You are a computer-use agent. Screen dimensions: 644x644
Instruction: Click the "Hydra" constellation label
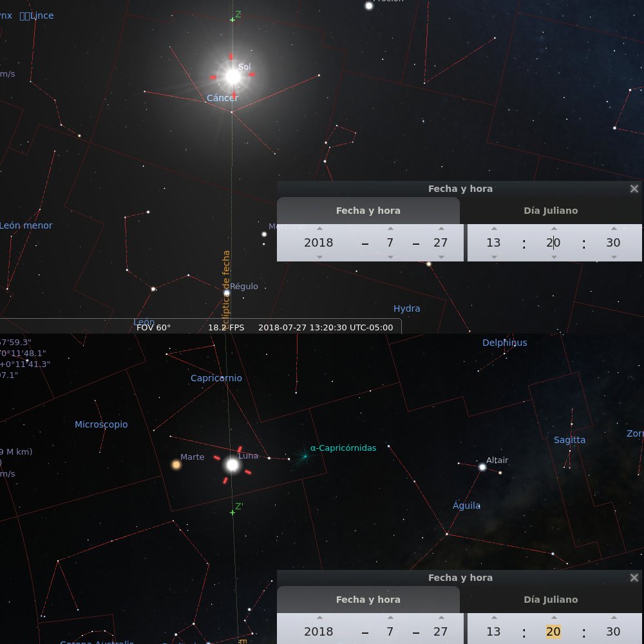pos(406,309)
